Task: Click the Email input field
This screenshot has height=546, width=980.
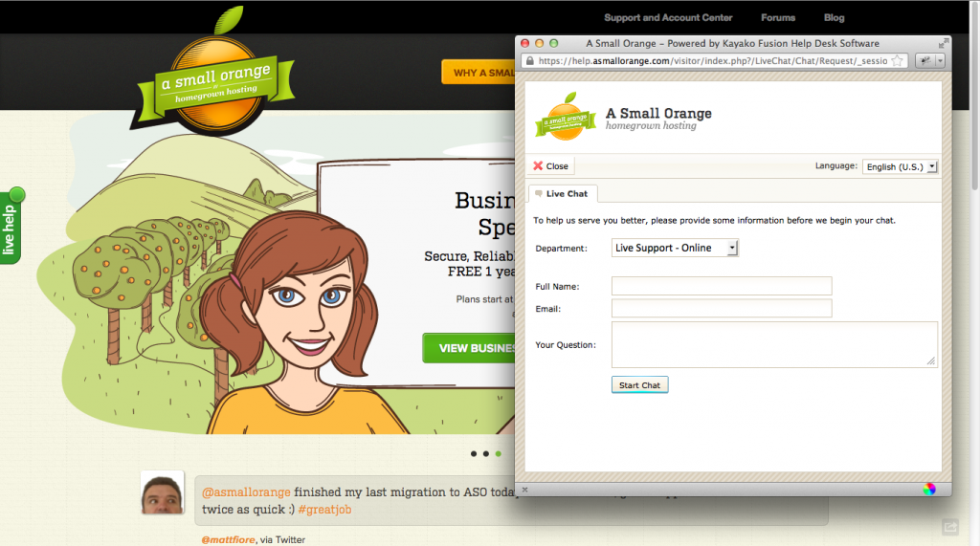Action: (722, 309)
